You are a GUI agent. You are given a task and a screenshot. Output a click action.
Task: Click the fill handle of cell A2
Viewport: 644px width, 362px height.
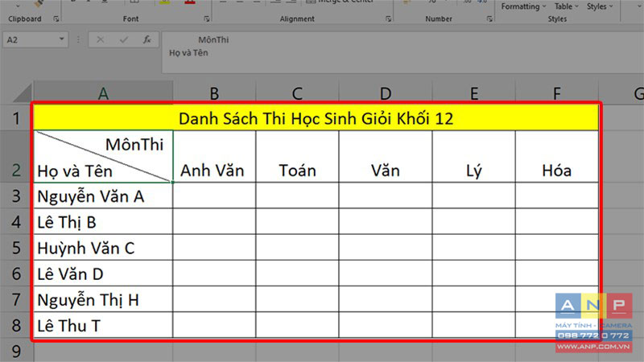tap(173, 183)
